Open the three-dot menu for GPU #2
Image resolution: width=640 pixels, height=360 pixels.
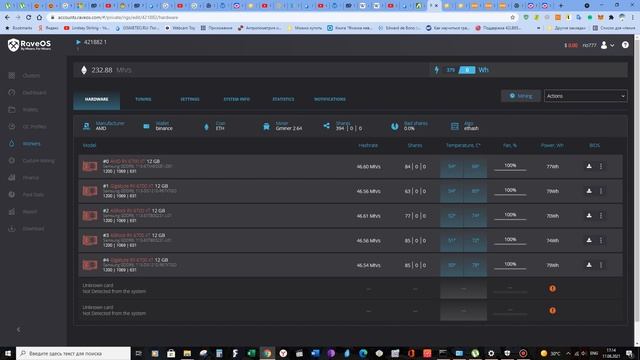point(601,216)
